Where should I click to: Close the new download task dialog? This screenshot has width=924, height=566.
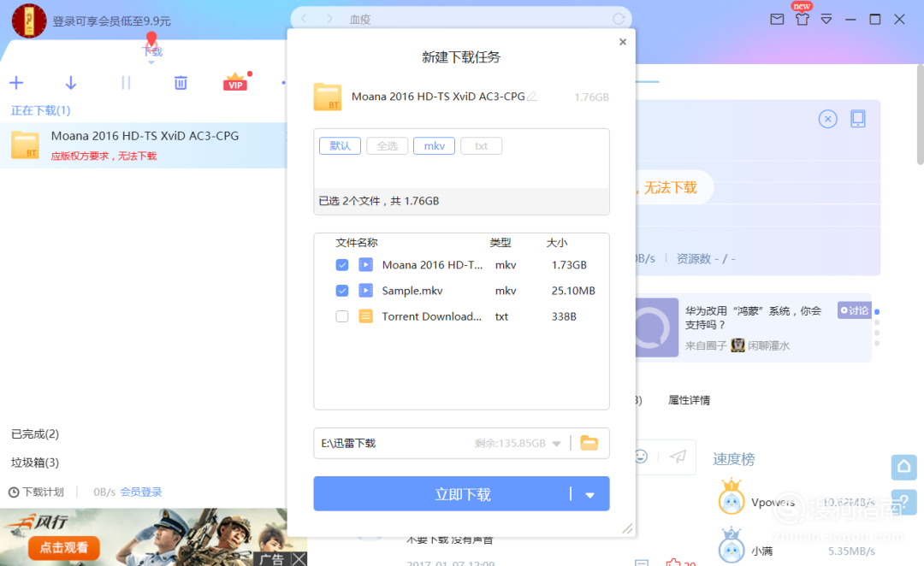click(623, 42)
